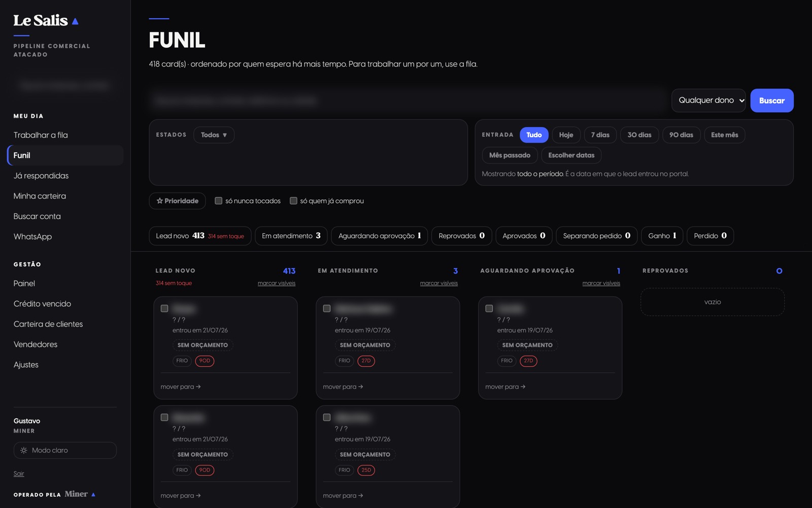Select the Hoje entrada filter
Viewport: 812px width, 508px height.
point(566,135)
